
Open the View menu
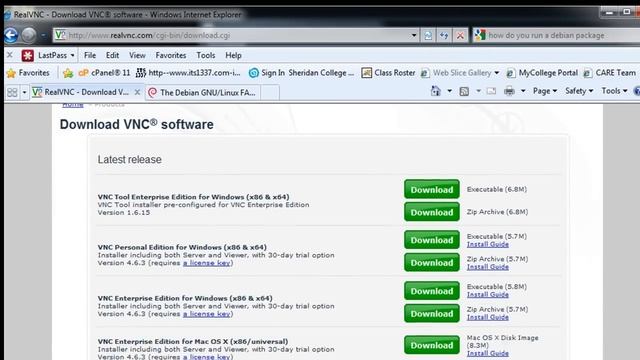tap(137, 55)
